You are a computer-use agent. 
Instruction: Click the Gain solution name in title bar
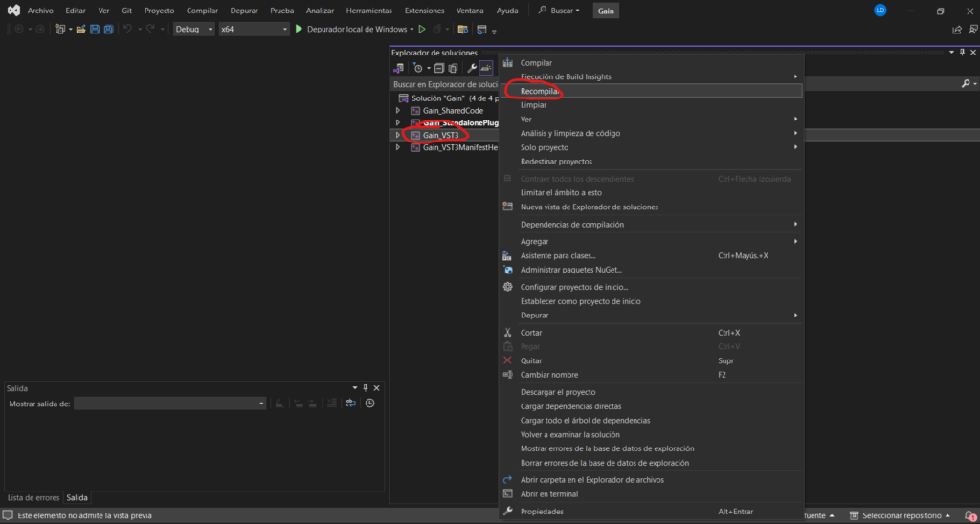point(606,11)
